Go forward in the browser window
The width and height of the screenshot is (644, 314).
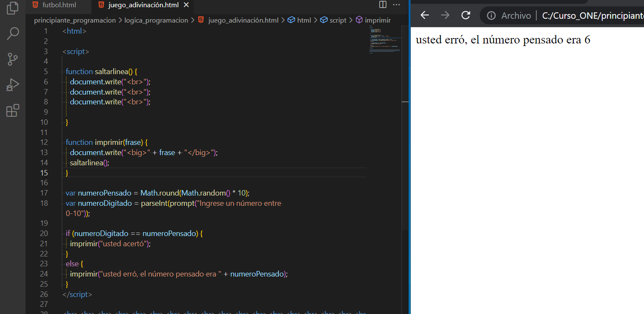click(445, 15)
